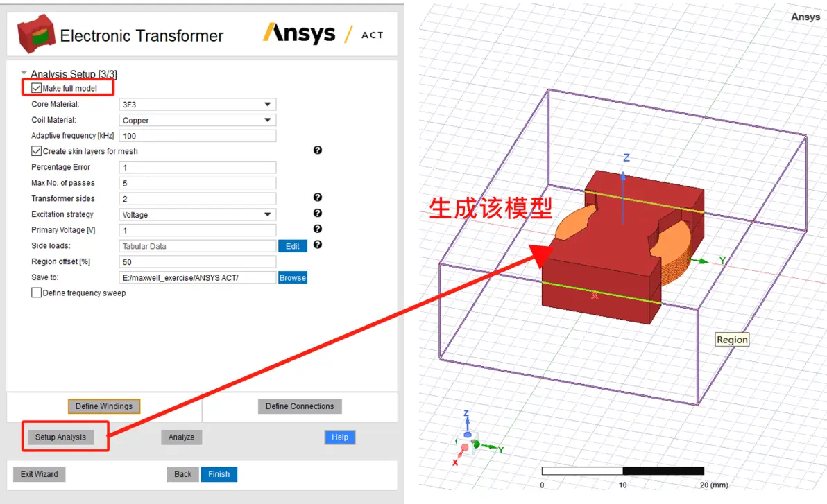Click the Electronic Transformer logo icon

coord(36,34)
